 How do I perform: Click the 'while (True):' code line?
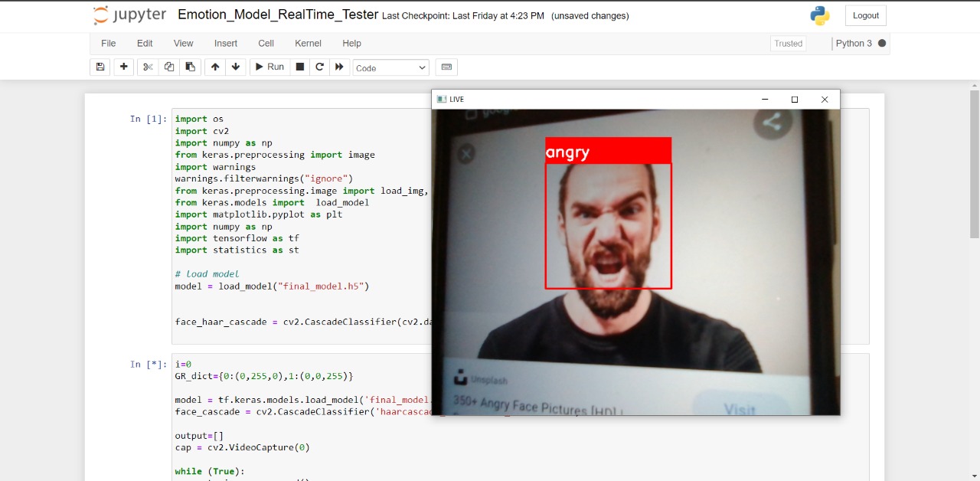click(210, 471)
